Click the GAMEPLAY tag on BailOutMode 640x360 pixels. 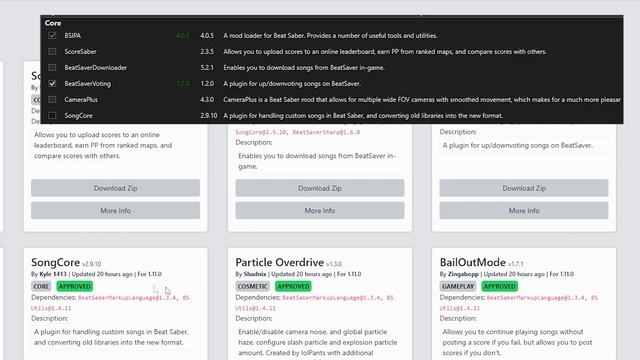458,287
